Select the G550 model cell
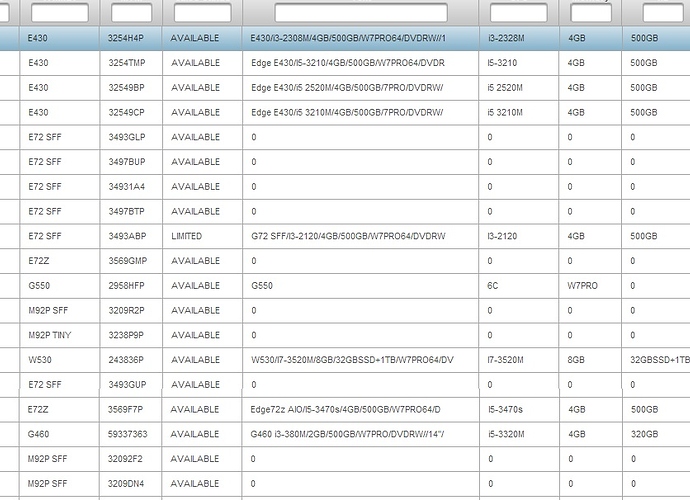690x500 pixels. pyautogui.click(x=39, y=286)
